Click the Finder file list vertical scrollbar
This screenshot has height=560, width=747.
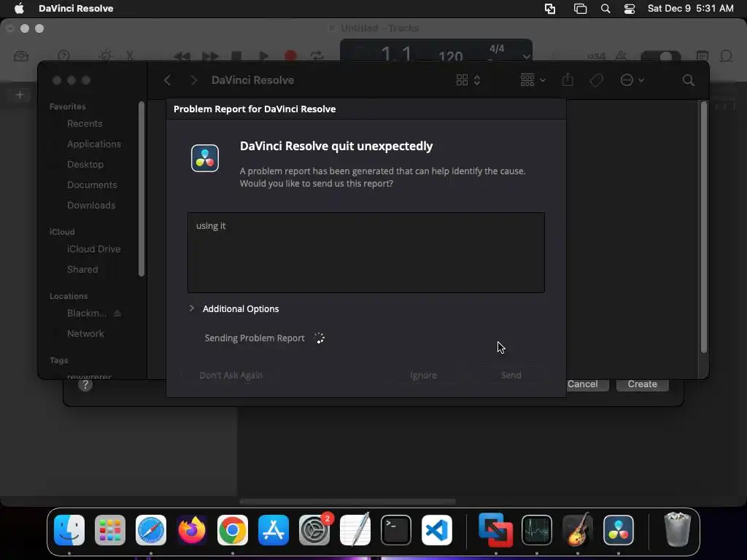point(704,227)
